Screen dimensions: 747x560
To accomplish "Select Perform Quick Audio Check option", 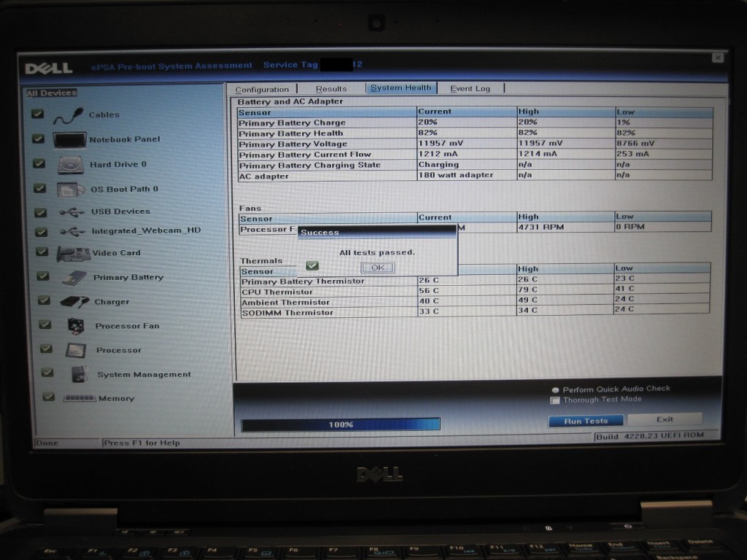I will (x=555, y=390).
